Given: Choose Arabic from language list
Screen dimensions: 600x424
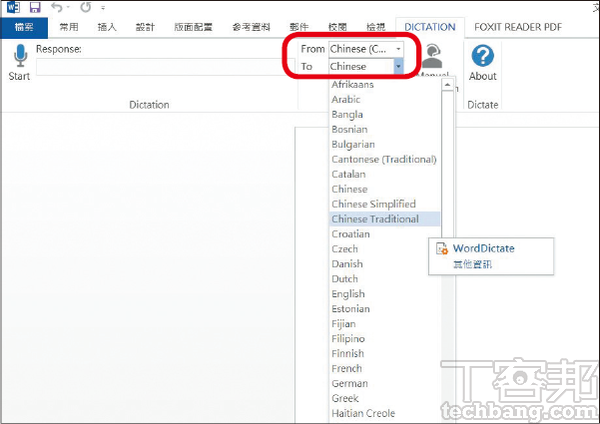Looking at the screenshot, I should [385, 99].
